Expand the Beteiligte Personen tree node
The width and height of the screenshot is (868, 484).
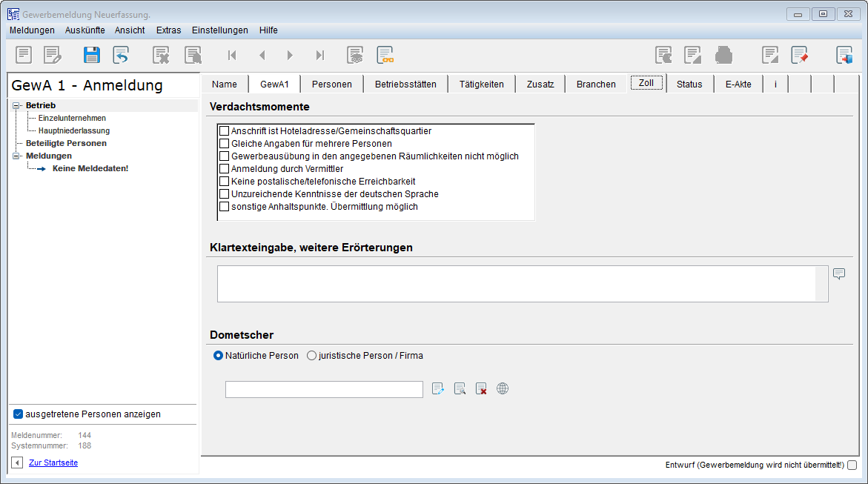point(16,143)
